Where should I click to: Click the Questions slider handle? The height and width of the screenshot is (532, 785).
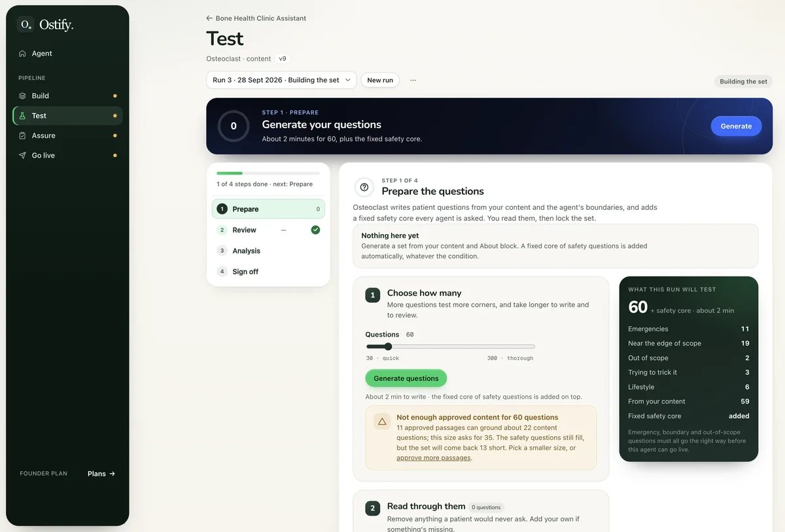(x=388, y=346)
